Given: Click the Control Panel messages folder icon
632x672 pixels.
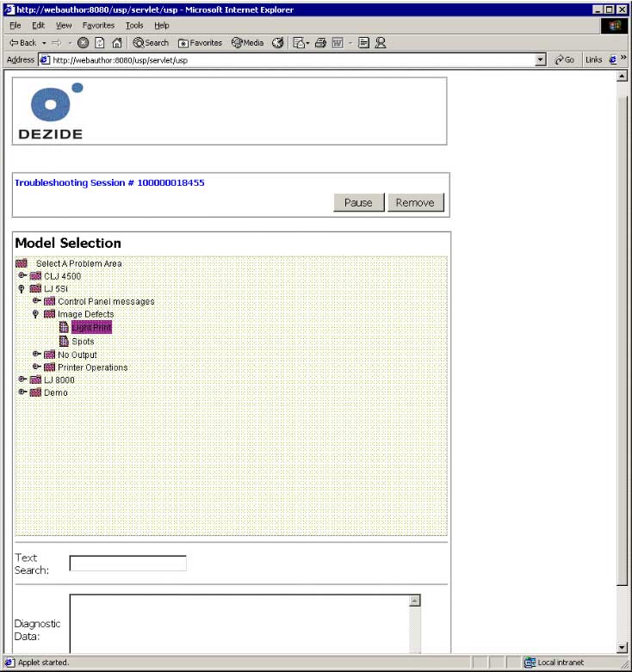Looking at the screenshot, I should pos(50,301).
